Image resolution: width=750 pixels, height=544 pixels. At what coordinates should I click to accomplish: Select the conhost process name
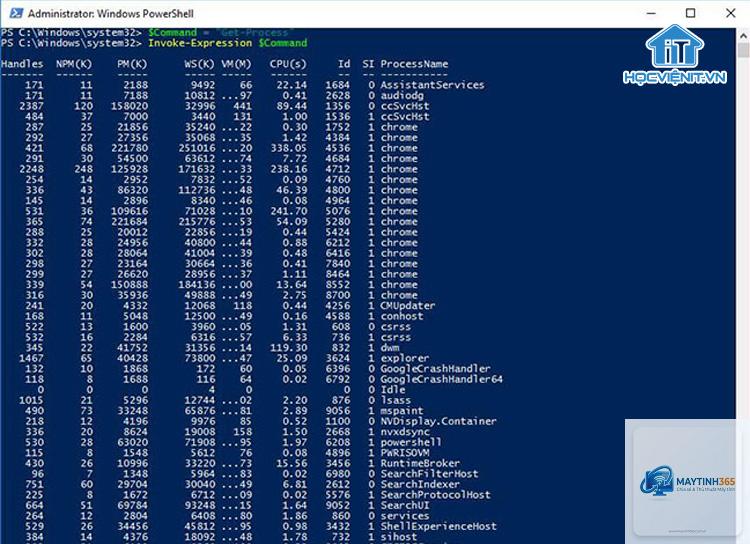pos(402,316)
